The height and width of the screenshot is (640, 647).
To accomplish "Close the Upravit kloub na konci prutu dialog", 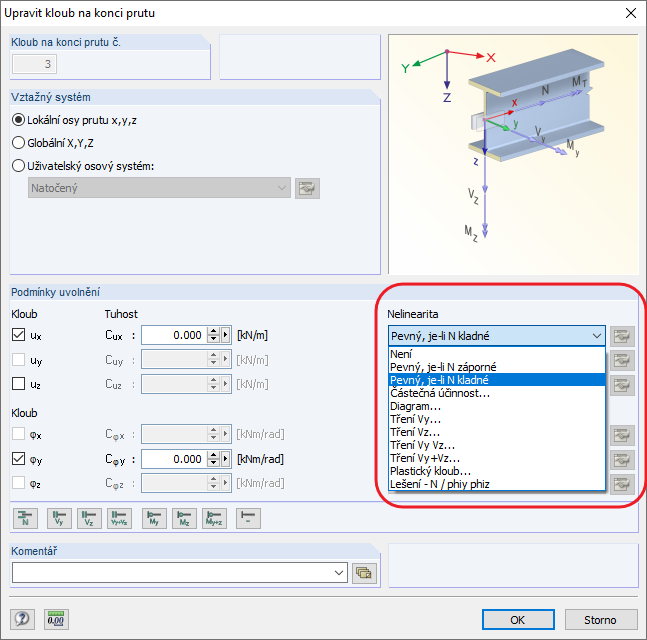I will [630, 13].
